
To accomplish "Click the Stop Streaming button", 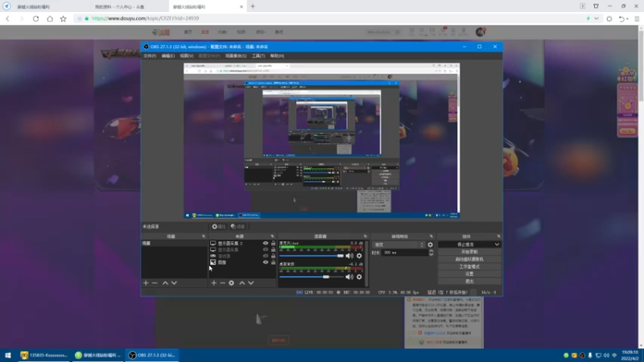I will coord(465,245).
